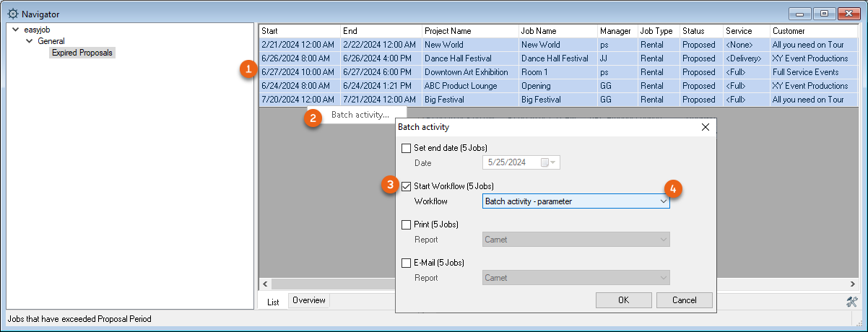
Task: Click the horizontal scrollbar left arrow
Action: [264, 284]
